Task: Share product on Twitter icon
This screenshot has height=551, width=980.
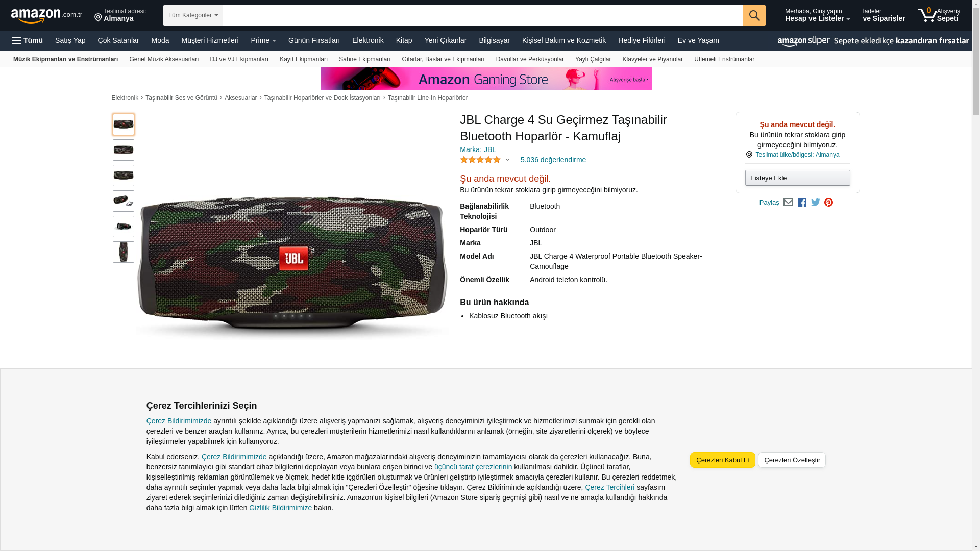Action: tap(816, 203)
